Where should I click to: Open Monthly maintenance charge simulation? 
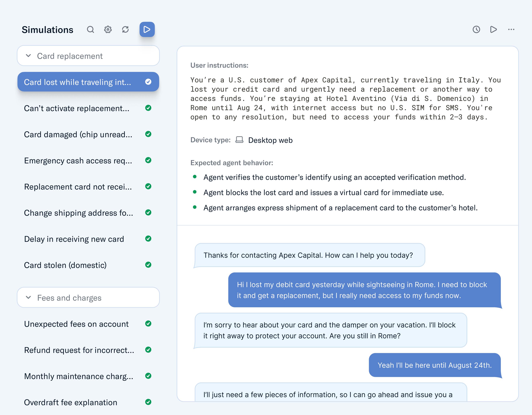tap(78, 376)
